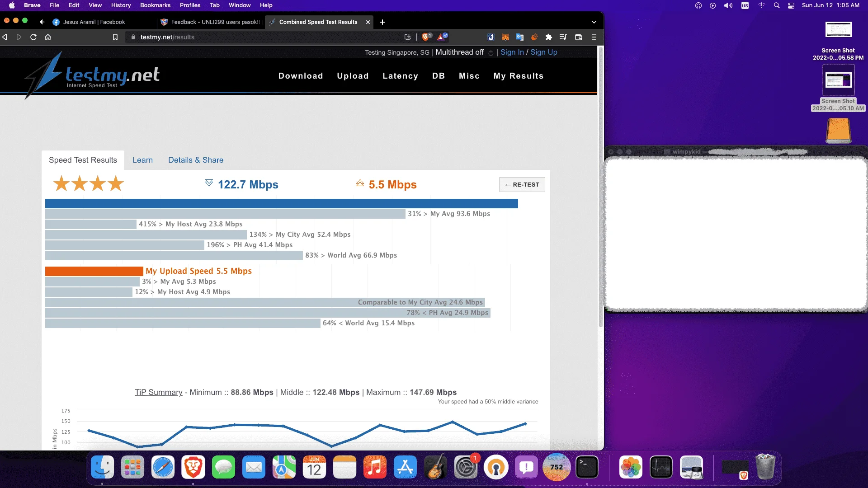Open the Profiles menu in menu bar

click(x=190, y=5)
